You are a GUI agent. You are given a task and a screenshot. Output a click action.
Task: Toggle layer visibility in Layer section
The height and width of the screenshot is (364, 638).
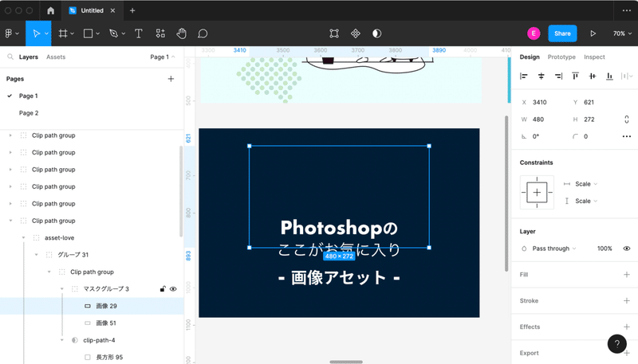click(627, 249)
